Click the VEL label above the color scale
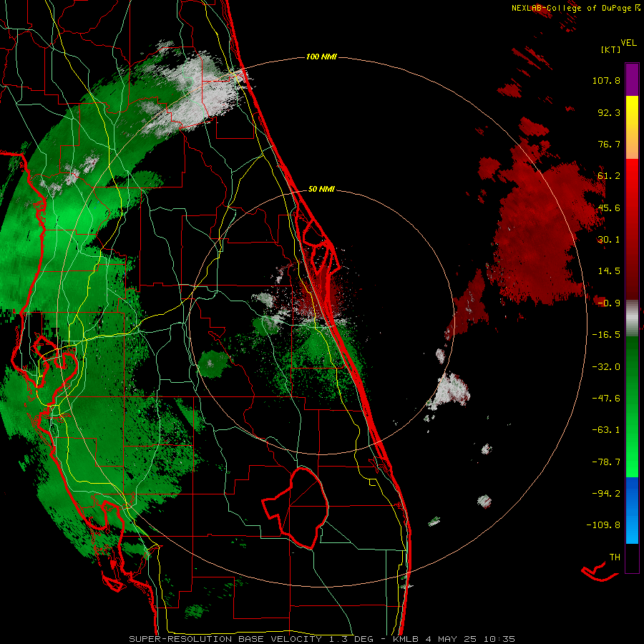Screen dimensions: 644x644 628,43
